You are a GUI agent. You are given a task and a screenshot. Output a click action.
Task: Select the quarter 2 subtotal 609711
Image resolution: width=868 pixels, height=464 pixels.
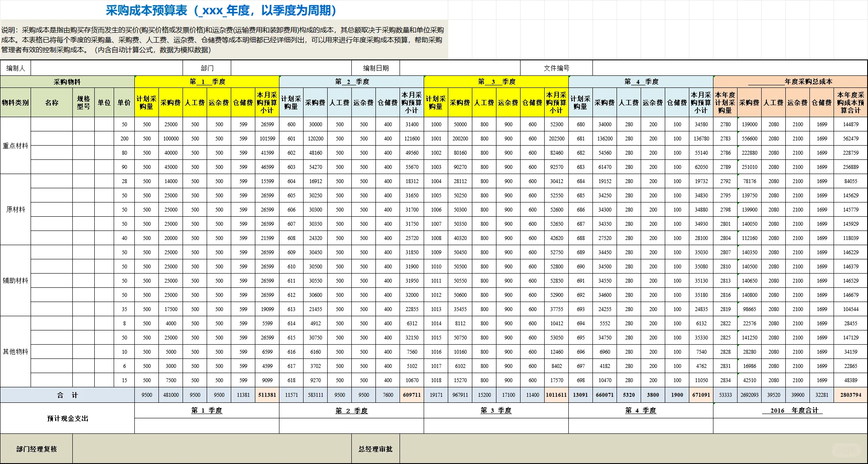click(412, 395)
